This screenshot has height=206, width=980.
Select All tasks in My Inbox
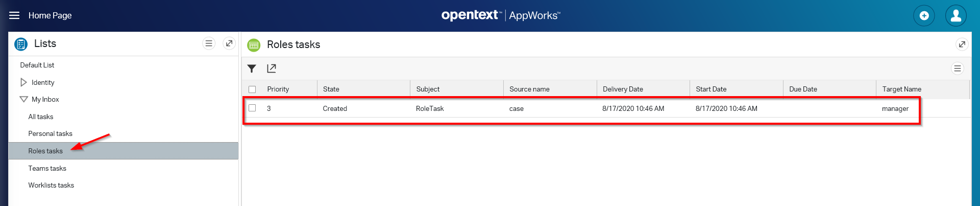click(x=41, y=117)
